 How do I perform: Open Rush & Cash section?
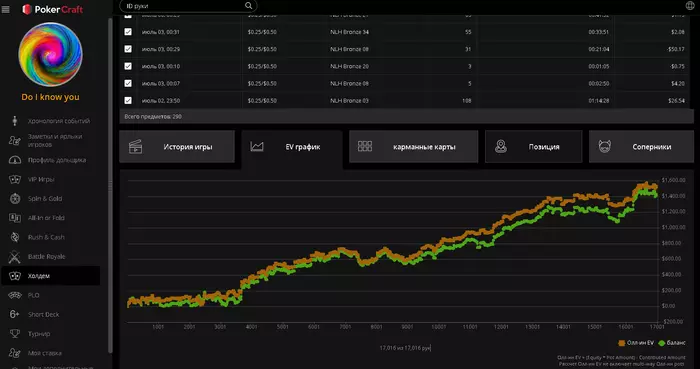[46, 237]
